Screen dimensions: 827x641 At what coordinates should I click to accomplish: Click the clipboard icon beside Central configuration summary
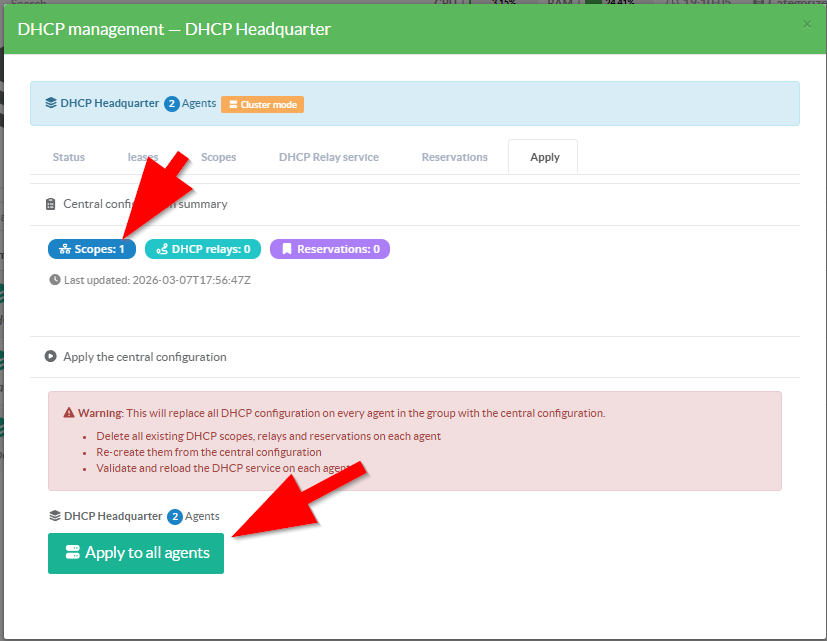coord(51,204)
